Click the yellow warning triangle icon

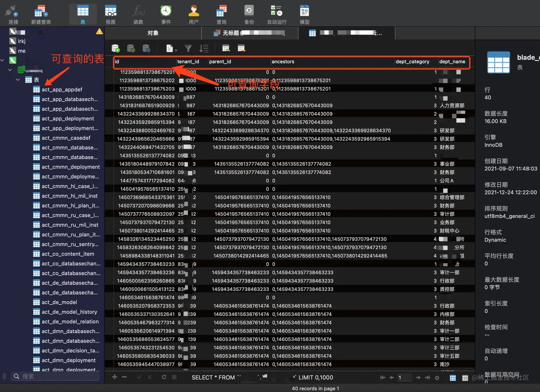[99, 31]
